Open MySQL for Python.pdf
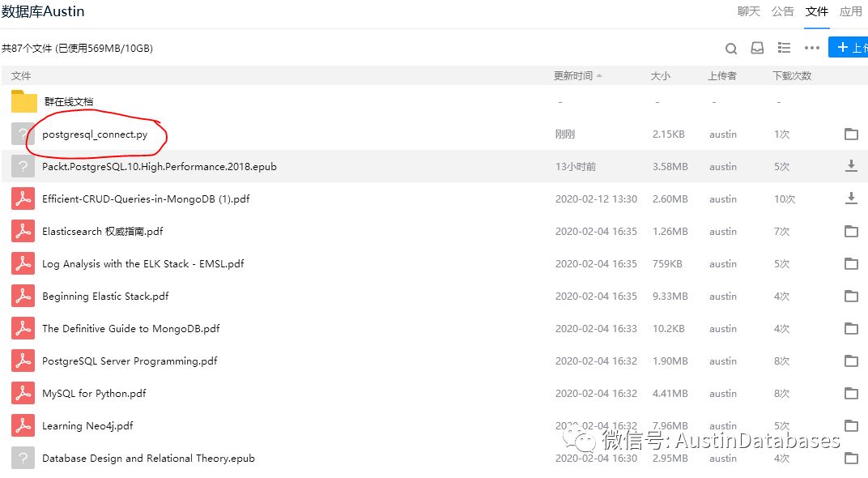Viewport: 868px width, 478px height. coord(94,394)
